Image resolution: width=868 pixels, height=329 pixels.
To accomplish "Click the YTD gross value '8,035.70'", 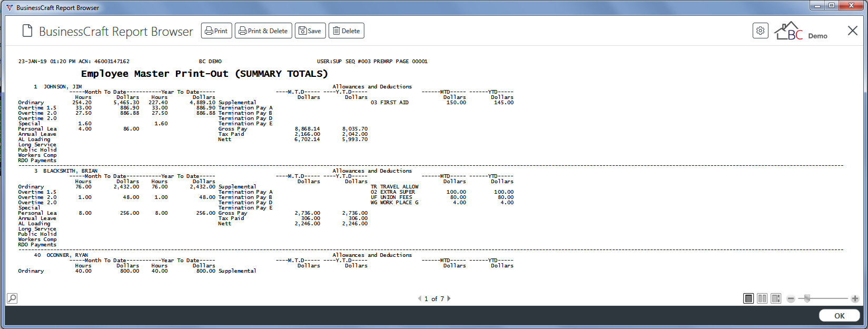I will tap(355, 129).
